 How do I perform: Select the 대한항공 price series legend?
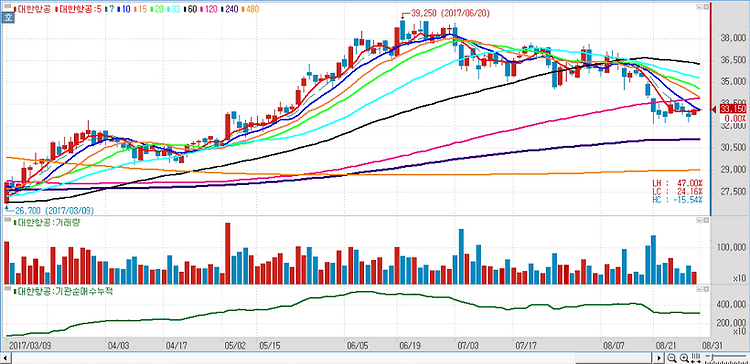(x=33, y=9)
